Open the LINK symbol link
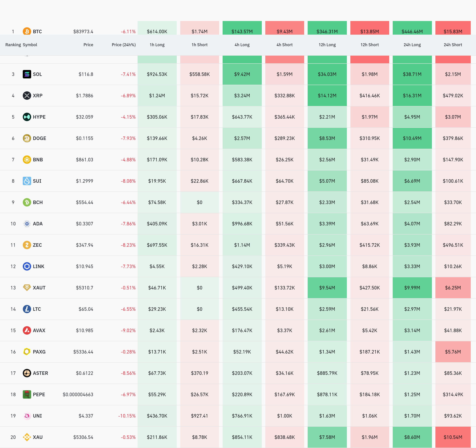This screenshot has height=448, width=476. click(38, 266)
